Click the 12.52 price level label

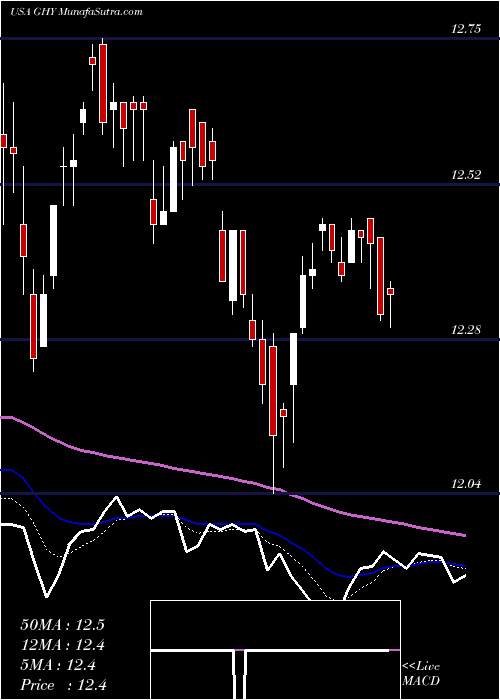point(466,175)
